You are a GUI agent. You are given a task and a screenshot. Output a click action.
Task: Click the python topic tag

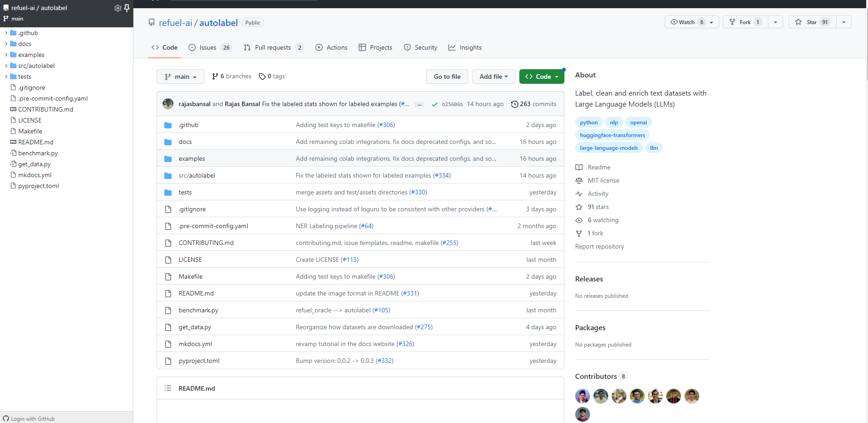click(589, 122)
